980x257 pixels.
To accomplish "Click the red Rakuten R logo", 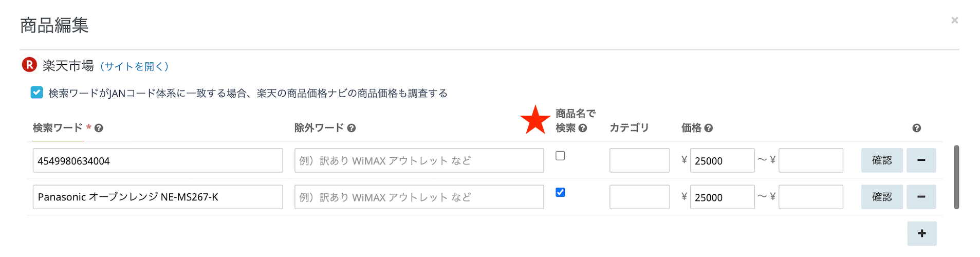I will click(29, 65).
